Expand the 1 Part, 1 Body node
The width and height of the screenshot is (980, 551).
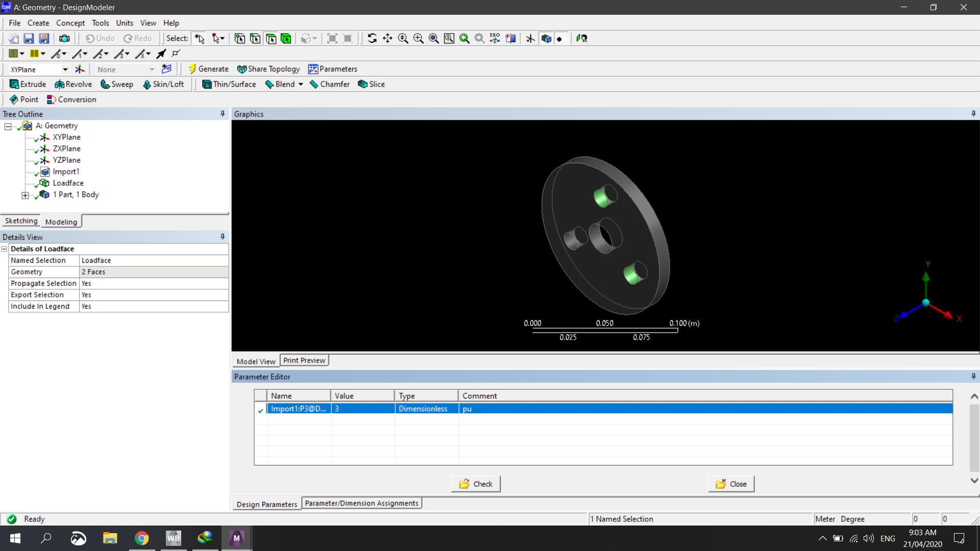tap(25, 195)
